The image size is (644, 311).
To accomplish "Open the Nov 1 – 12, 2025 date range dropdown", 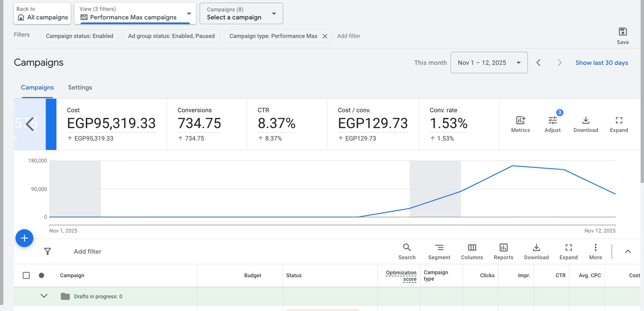I will click(x=489, y=63).
